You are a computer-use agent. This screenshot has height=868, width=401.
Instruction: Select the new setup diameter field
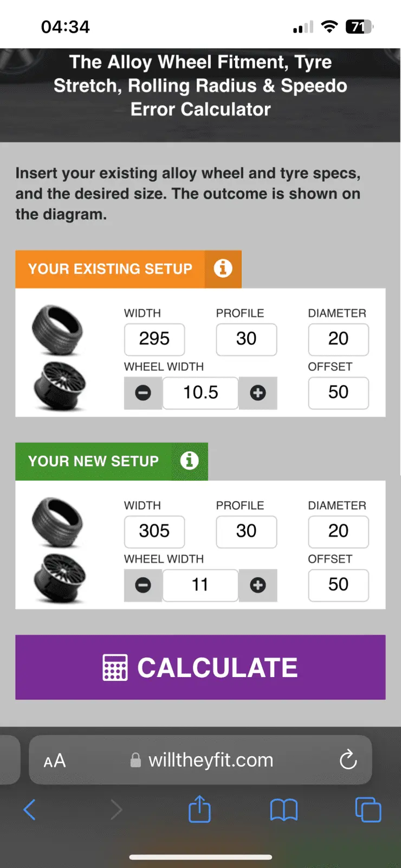click(338, 531)
